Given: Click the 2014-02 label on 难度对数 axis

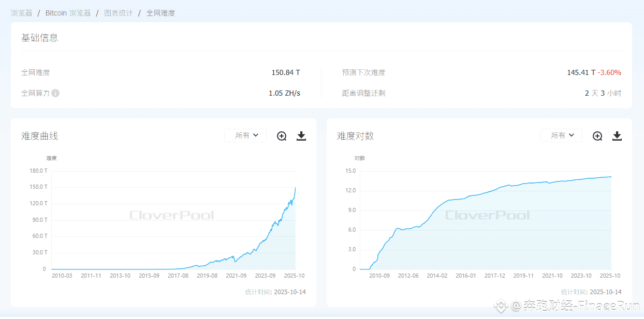Looking at the screenshot, I should 437,276.
